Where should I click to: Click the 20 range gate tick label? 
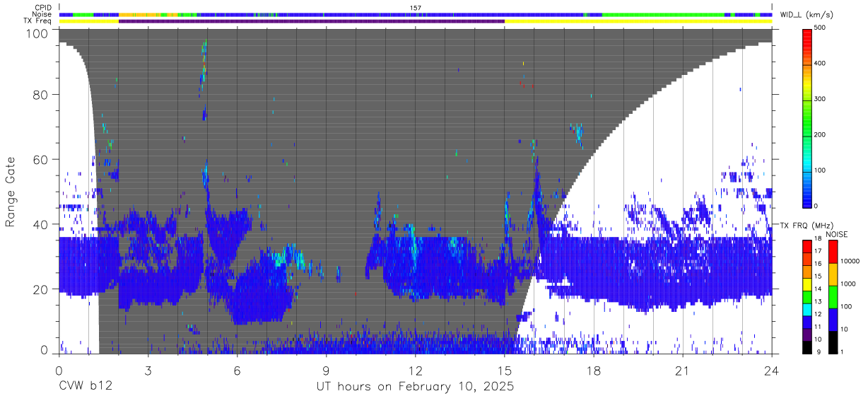42,289
